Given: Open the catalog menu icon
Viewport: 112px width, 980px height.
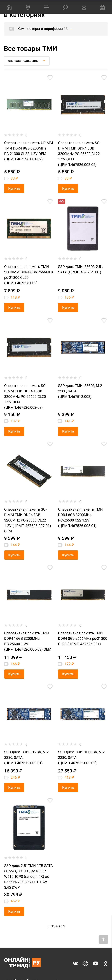Looking at the screenshot, I should (x=47, y=7).
